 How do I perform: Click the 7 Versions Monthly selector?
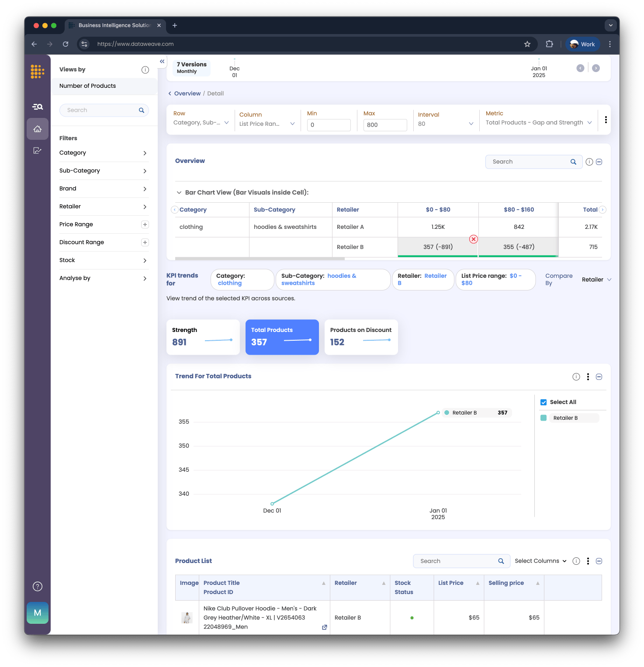[191, 68]
